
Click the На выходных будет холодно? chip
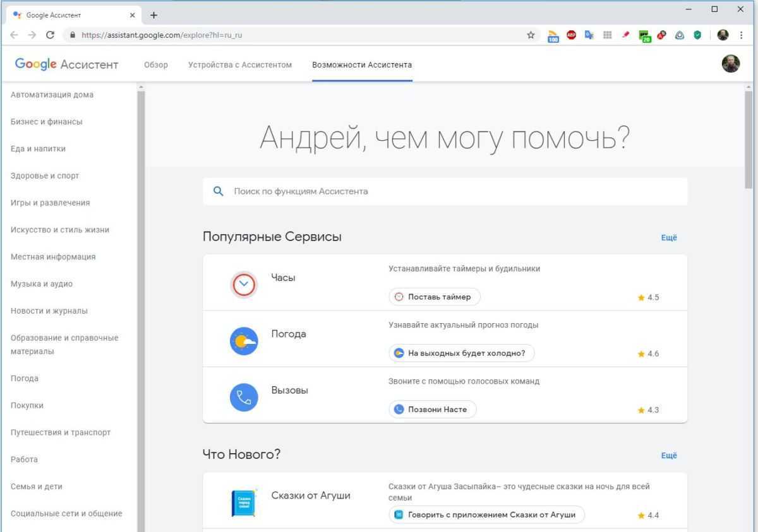[x=461, y=353]
